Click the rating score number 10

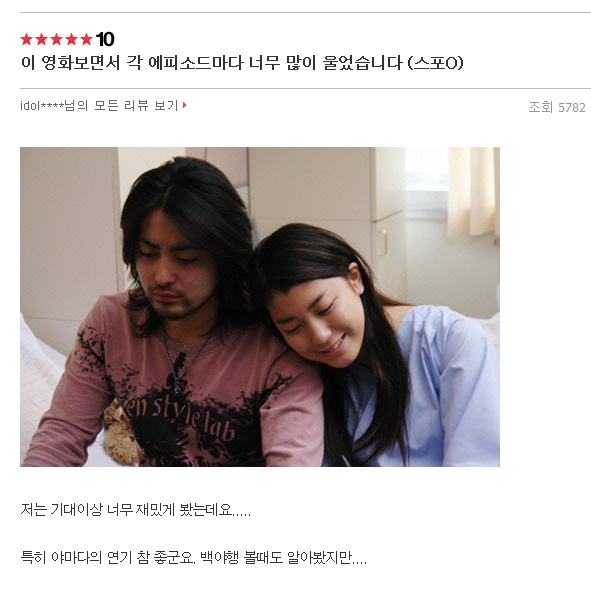(105, 40)
